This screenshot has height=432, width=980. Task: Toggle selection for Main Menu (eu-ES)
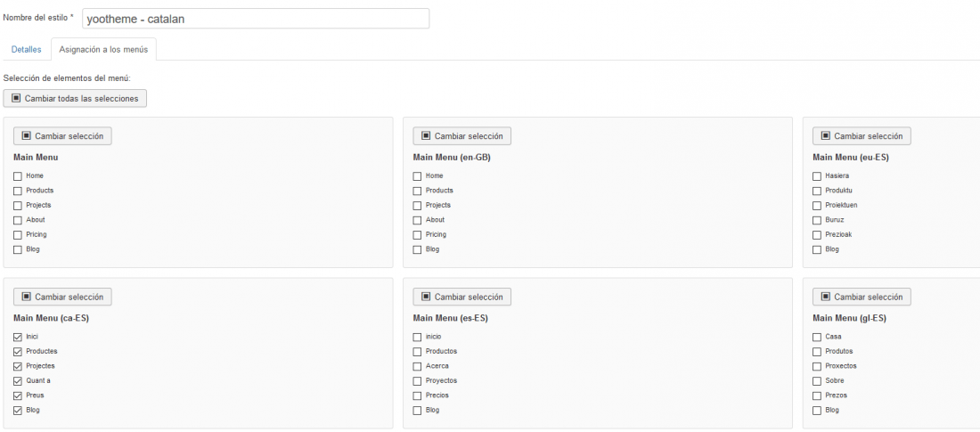[x=862, y=135]
